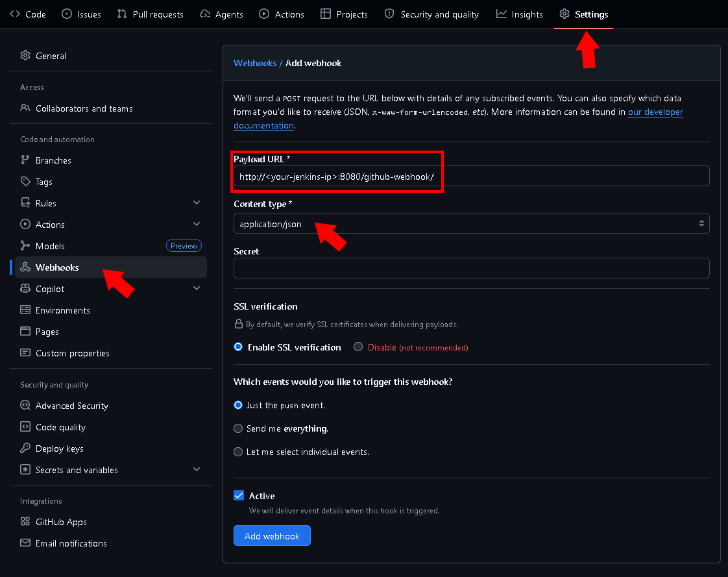Uncheck the Active checkbox
Image resolution: width=728 pixels, height=577 pixels.
click(x=239, y=496)
